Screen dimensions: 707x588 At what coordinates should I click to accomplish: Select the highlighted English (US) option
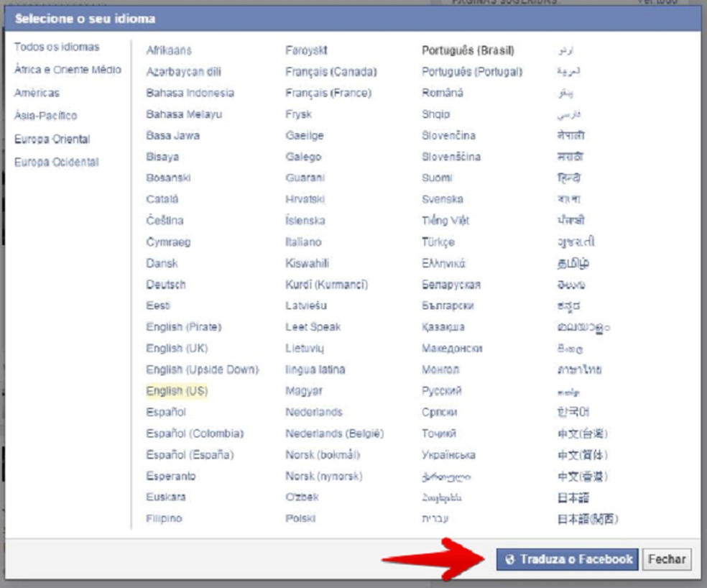(177, 391)
